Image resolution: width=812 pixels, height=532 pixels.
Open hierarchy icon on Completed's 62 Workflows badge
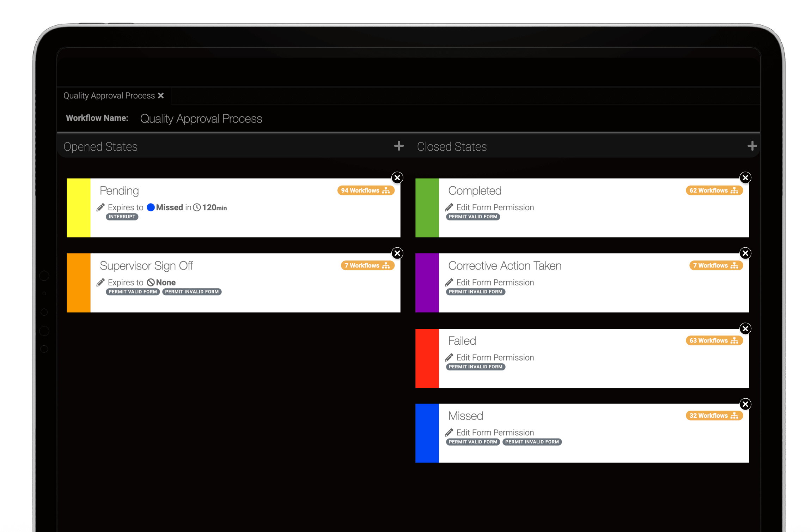734,190
